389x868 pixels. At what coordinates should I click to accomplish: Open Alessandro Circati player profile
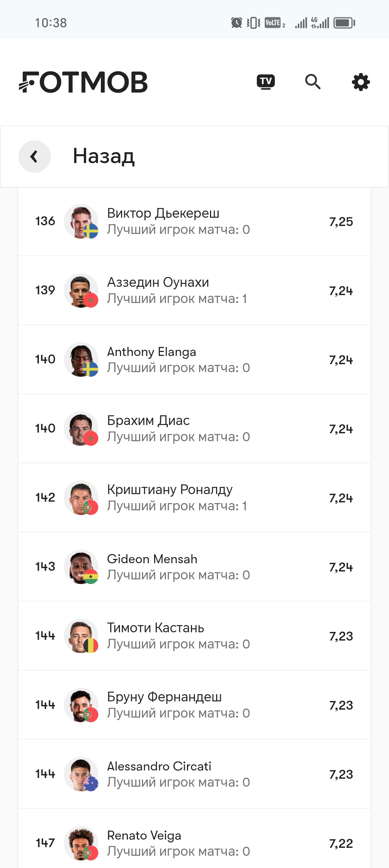[194, 774]
